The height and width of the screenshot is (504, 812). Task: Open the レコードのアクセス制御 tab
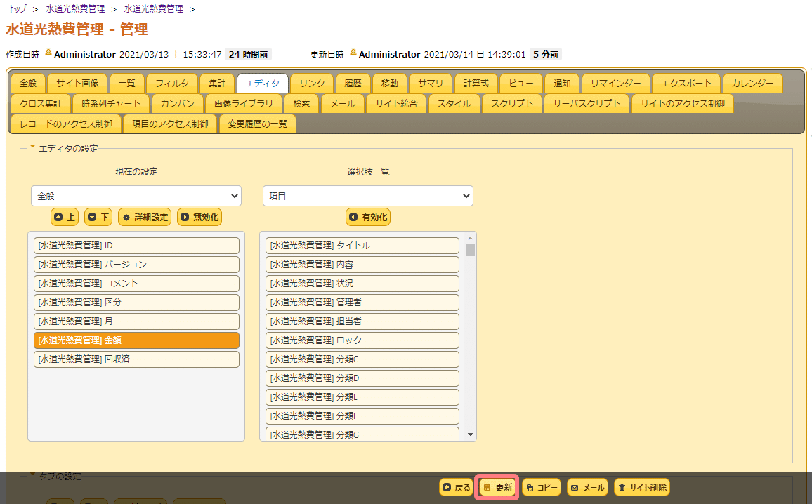[x=66, y=124]
